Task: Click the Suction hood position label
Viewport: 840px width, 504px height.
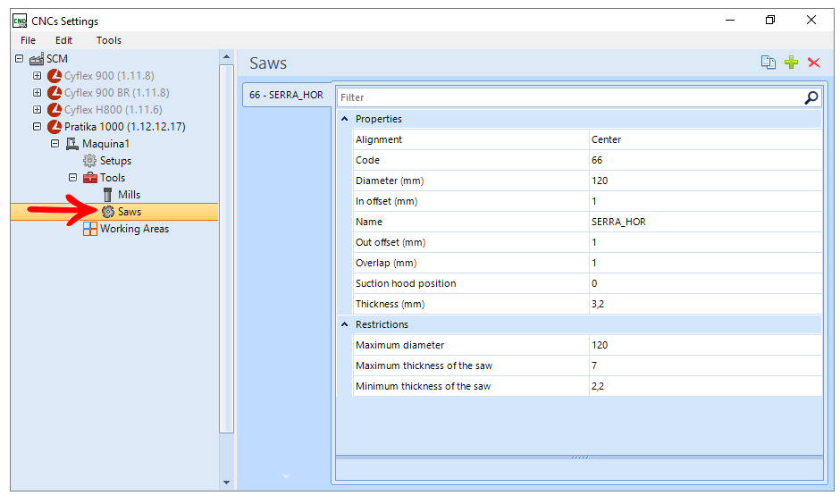Action: (406, 283)
